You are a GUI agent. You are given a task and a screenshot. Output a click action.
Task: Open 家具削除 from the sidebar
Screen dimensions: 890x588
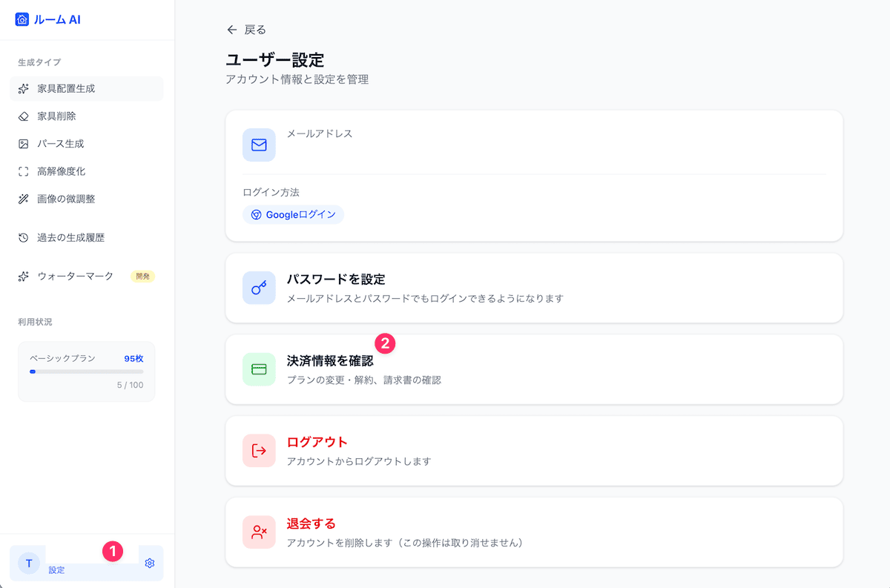56,116
